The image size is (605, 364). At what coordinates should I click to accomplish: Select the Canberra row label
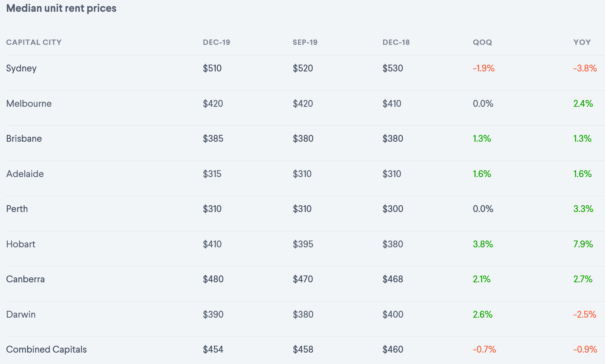click(25, 279)
